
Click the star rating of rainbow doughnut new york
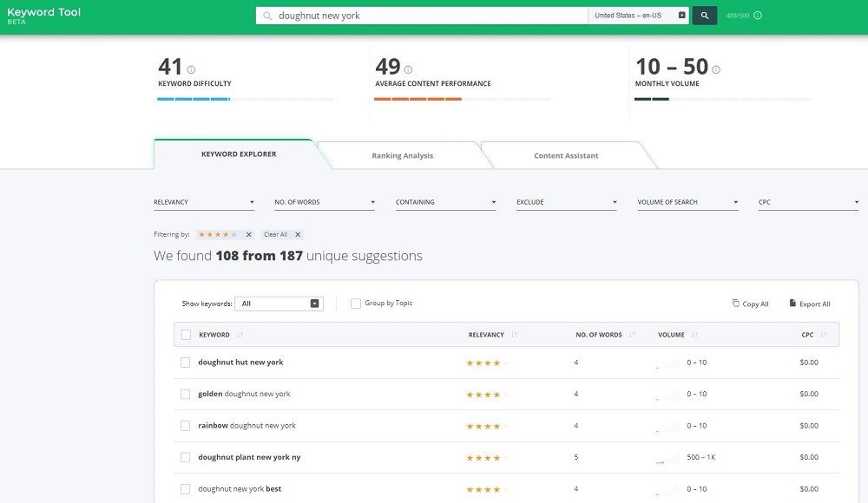tap(487, 426)
